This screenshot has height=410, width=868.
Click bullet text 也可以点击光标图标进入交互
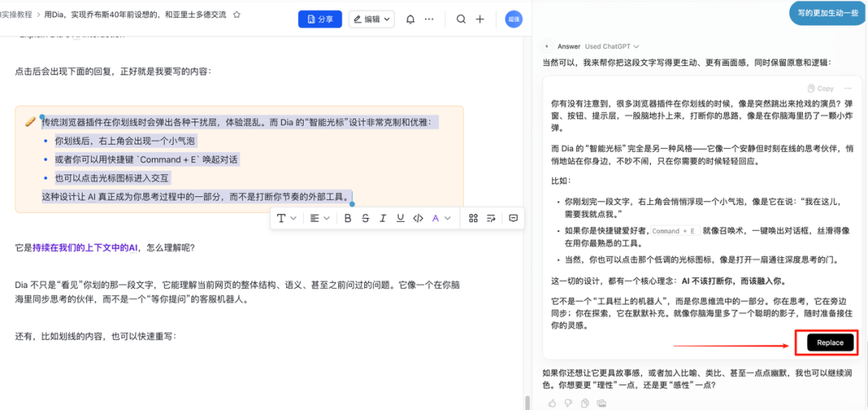(x=113, y=178)
